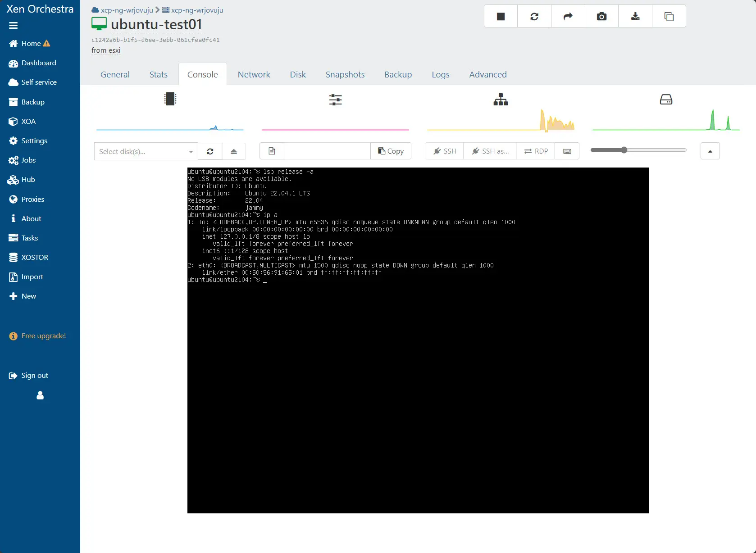Open the Select disk(s) dropdown
This screenshot has height=553, width=756.
146,151
